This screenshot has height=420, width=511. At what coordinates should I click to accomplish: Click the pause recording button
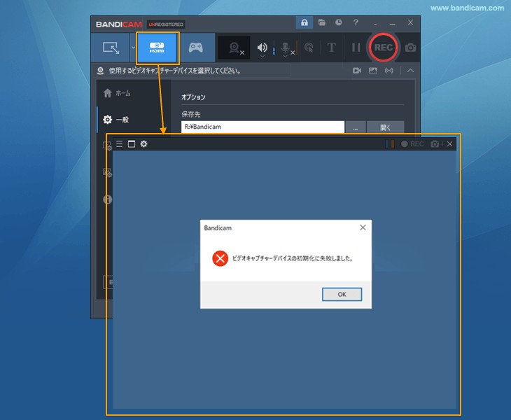(356, 48)
